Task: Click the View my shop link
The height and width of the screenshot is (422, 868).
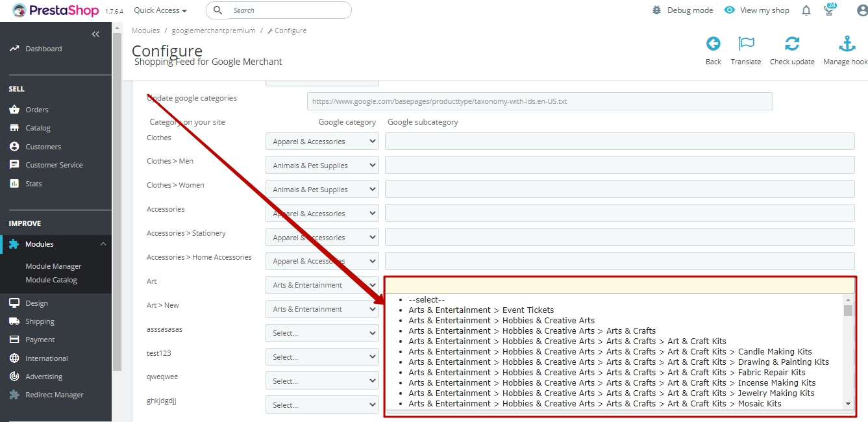Action: click(x=757, y=10)
